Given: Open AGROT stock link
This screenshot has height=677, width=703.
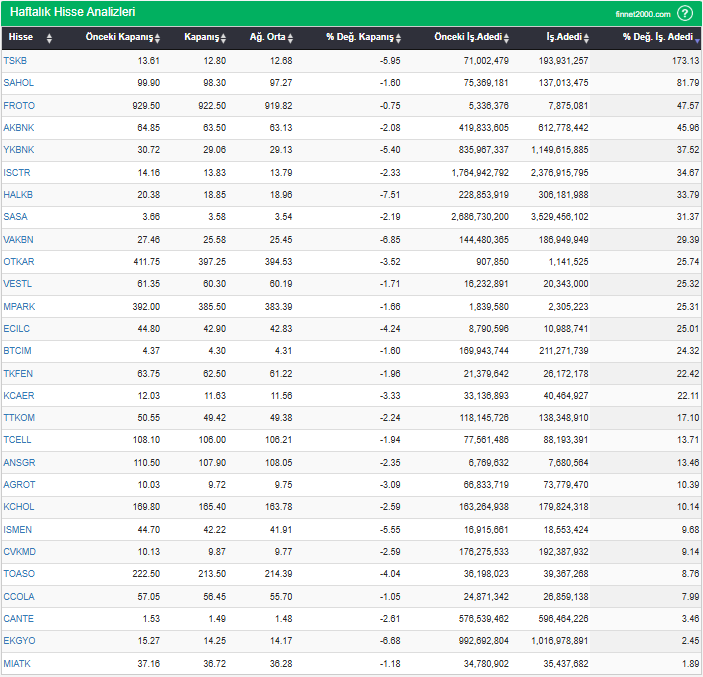Looking at the screenshot, I should [x=19, y=484].
